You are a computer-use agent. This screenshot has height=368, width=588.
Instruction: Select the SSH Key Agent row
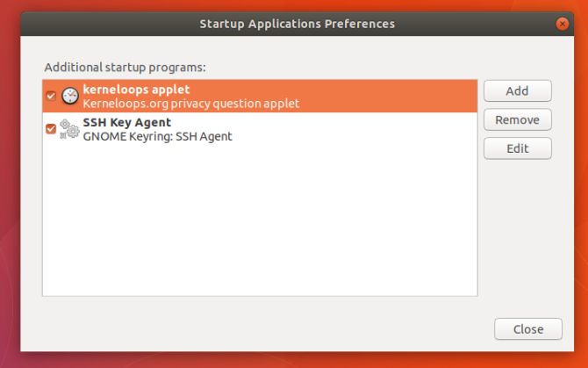point(260,129)
